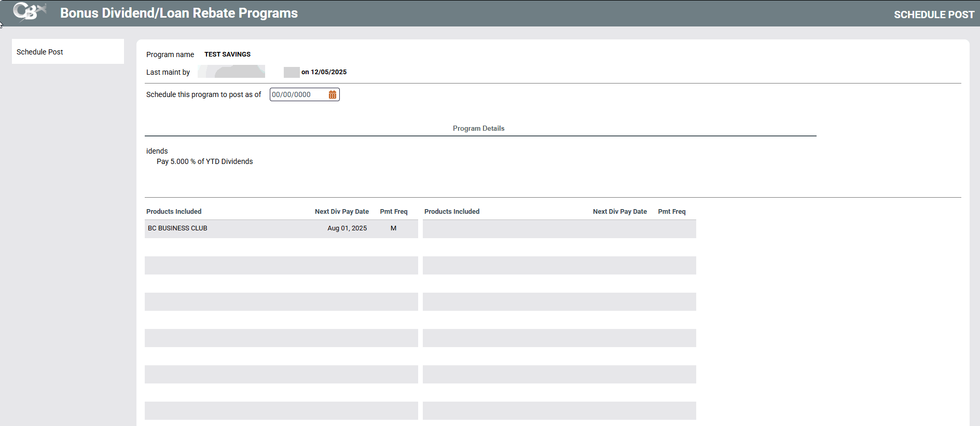Open the calendar date picker icon
Image resolution: width=980 pixels, height=426 pixels.
tap(333, 94)
